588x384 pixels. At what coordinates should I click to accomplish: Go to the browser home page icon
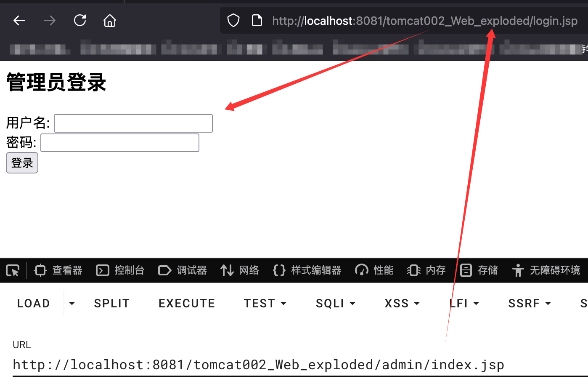(x=110, y=20)
